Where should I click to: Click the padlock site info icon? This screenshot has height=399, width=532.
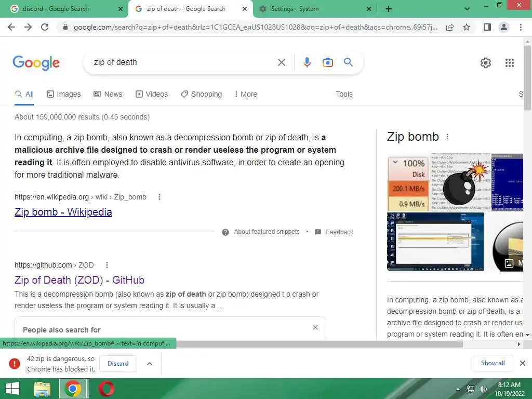[65, 27]
